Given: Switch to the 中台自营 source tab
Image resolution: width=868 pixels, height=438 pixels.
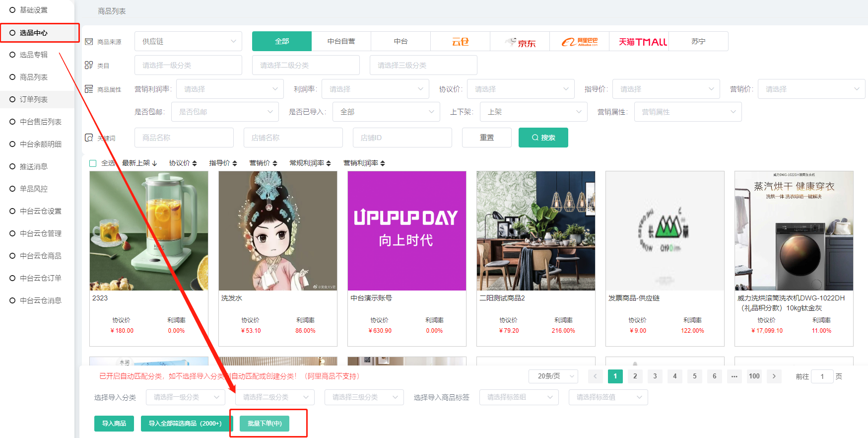Looking at the screenshot, I should [341, 41].
